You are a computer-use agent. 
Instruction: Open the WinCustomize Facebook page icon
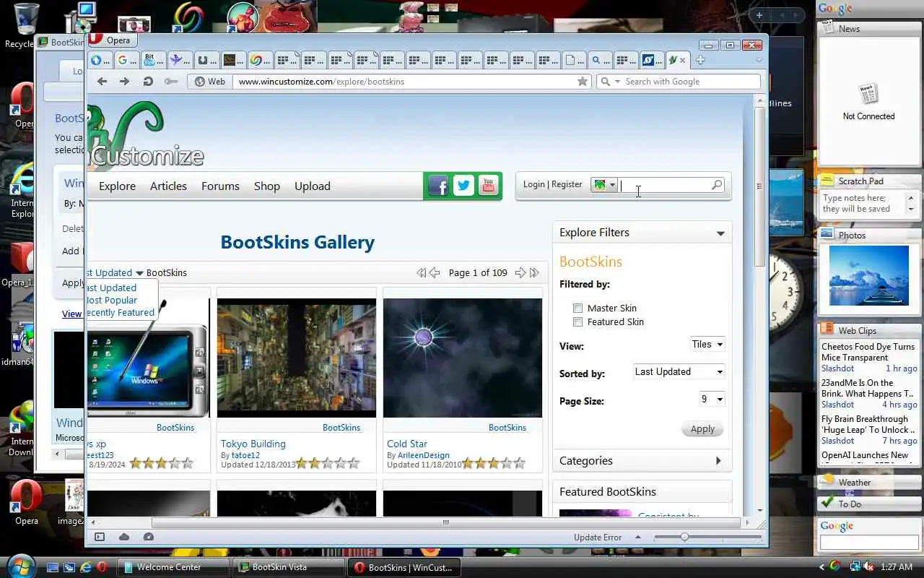tap(438, 186)
